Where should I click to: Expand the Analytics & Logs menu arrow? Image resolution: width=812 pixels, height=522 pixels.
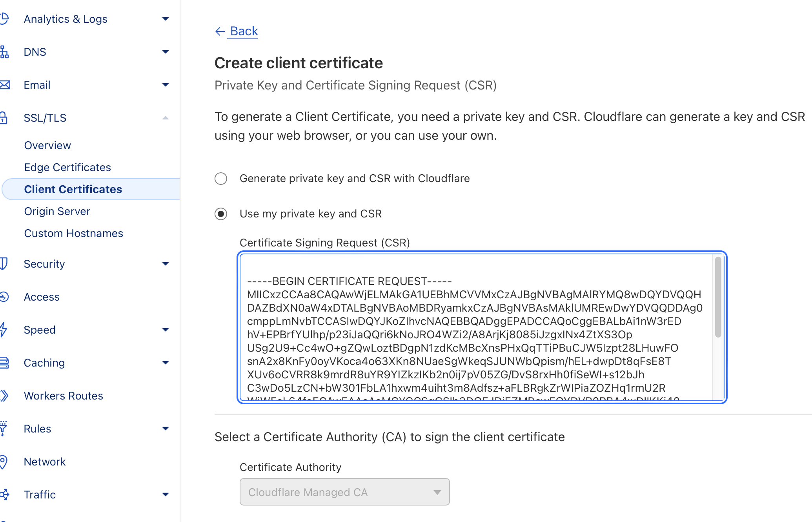[166, 19]
